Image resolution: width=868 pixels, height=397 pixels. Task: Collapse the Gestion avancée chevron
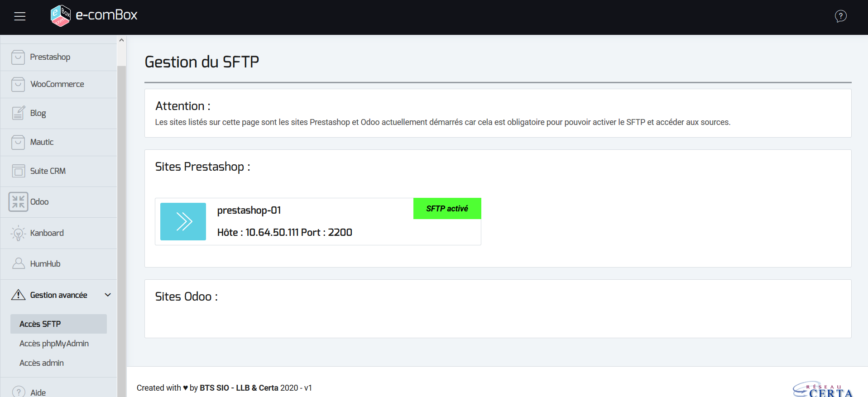point(108,295)
